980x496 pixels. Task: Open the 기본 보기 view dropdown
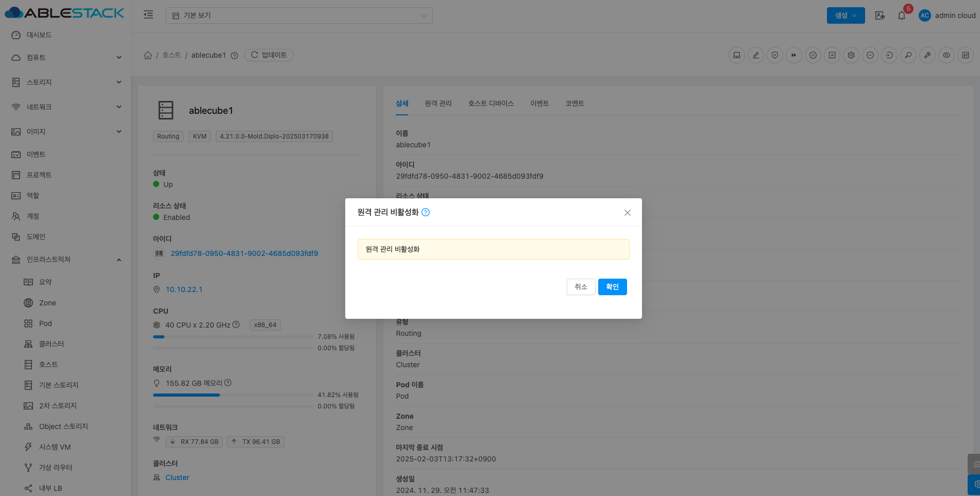(299, 15)
